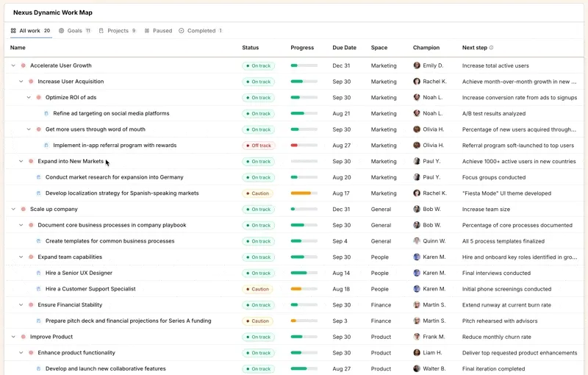Open the Paused tab
This screenshot has height=375, width=588.
click(158, 31)
